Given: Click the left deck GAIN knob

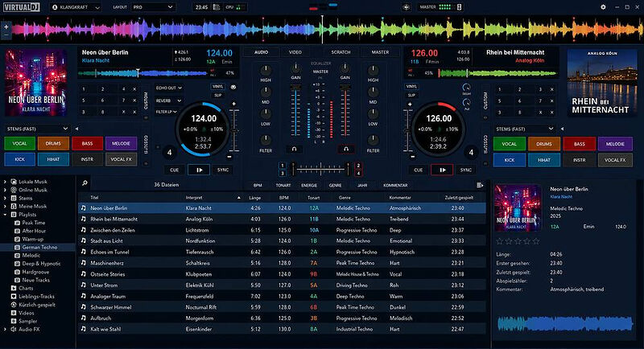Looking at the screenshot, I should pos(295,68).
